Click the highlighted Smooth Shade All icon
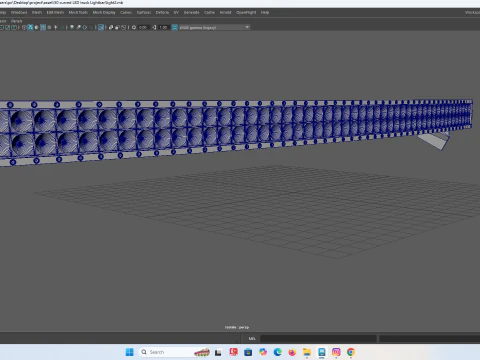This screenshot has height=360, width=480. (30, 27)
